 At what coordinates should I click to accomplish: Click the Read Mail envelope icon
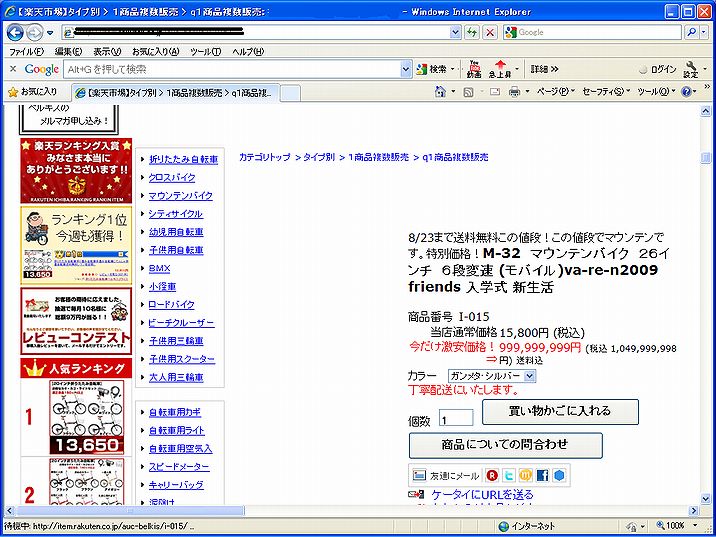[495, 92]
